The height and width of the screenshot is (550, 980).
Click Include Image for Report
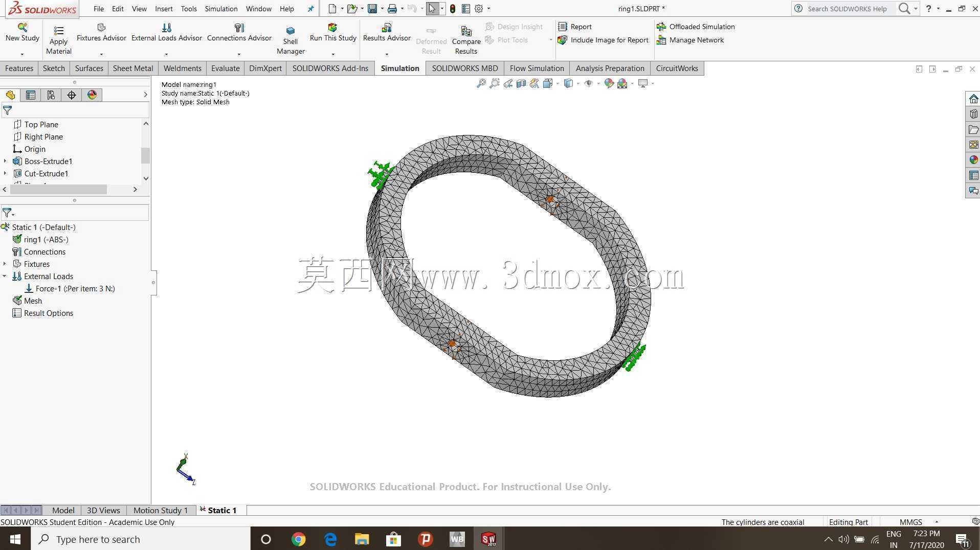[x=604, y=40]
